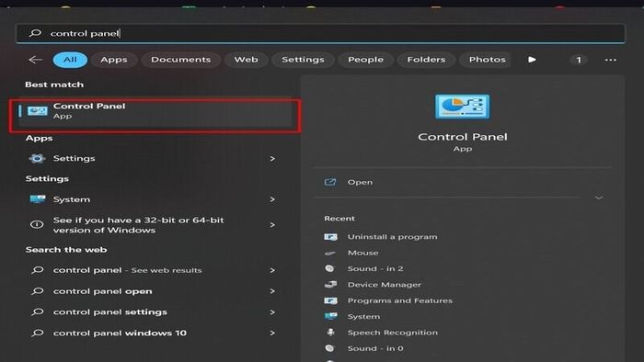Click the back arrow icon
The image size is (644, 362).
point(35,60)
